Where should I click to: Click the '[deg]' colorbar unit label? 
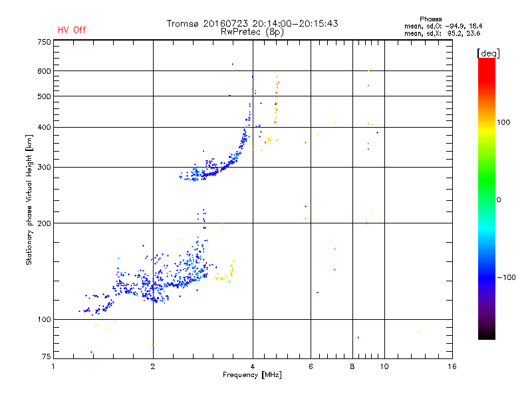488,53
